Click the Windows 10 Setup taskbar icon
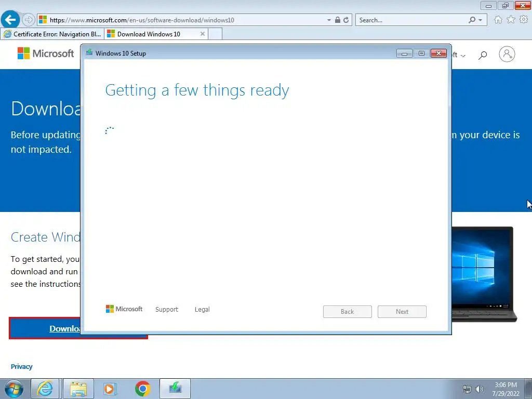The height and width of the screenshot is (399, 532). click(175, 389)
